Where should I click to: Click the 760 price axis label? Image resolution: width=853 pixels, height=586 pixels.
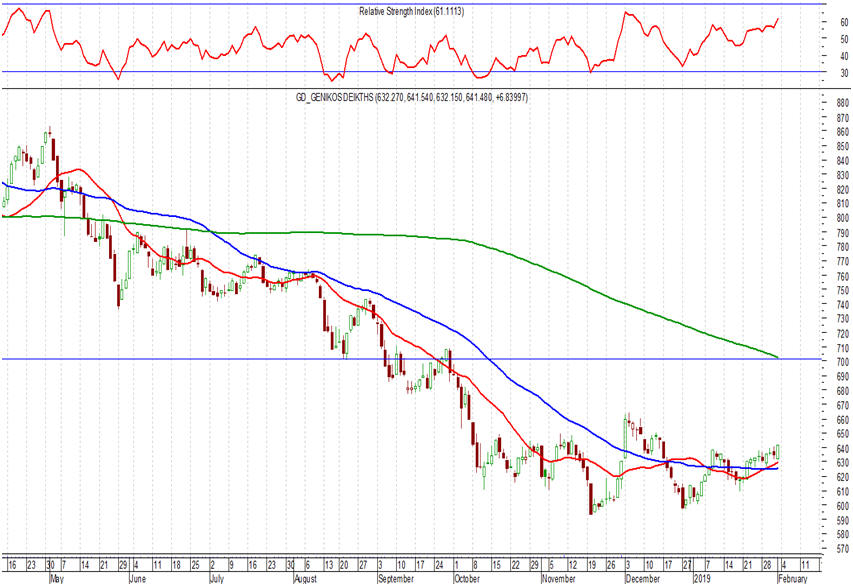(843, 276)
